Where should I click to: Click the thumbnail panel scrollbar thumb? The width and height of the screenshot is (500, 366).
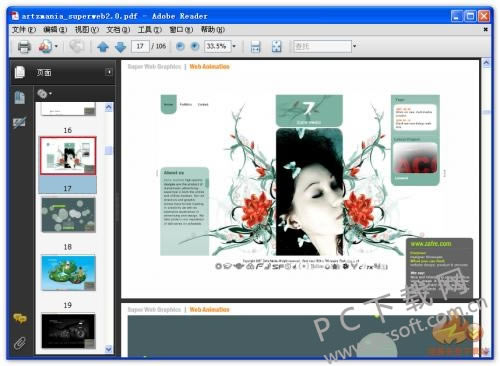109,150
